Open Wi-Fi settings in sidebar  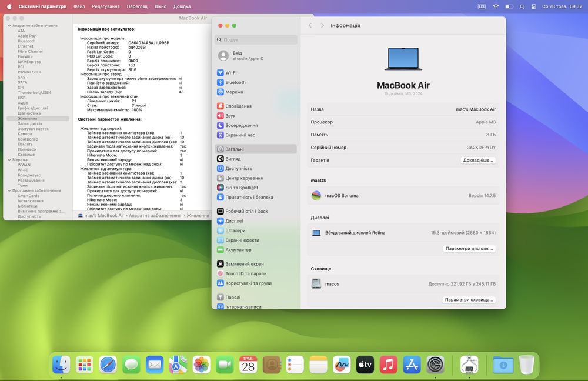tap(256, 73)
